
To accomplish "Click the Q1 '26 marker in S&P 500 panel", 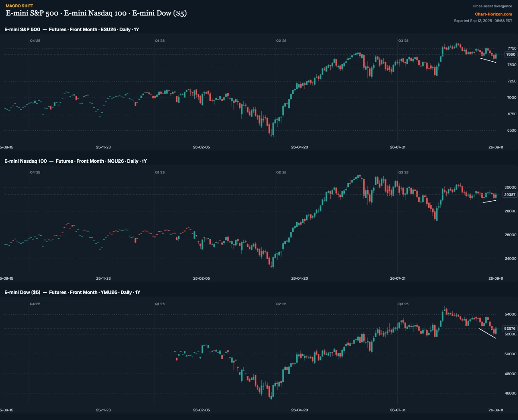I will [x=160, y=41].
